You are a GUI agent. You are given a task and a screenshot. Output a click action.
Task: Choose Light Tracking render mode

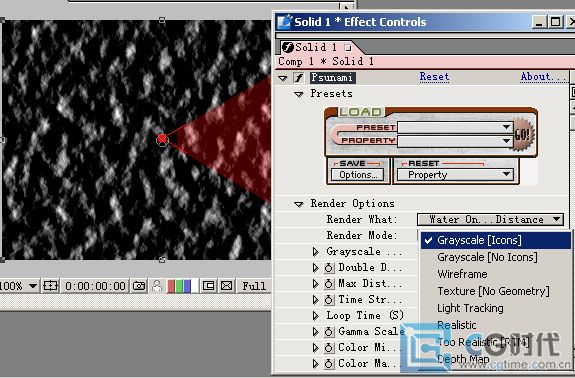point(496,308)
